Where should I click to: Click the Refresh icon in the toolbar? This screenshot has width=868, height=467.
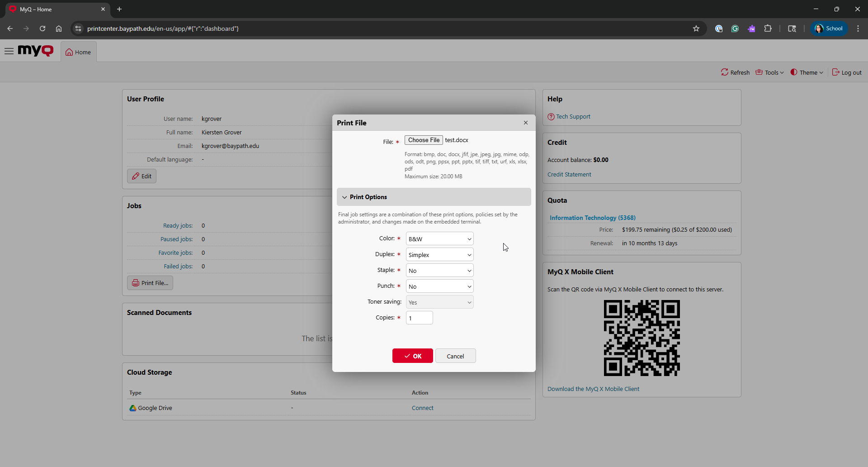pos(725,72)
